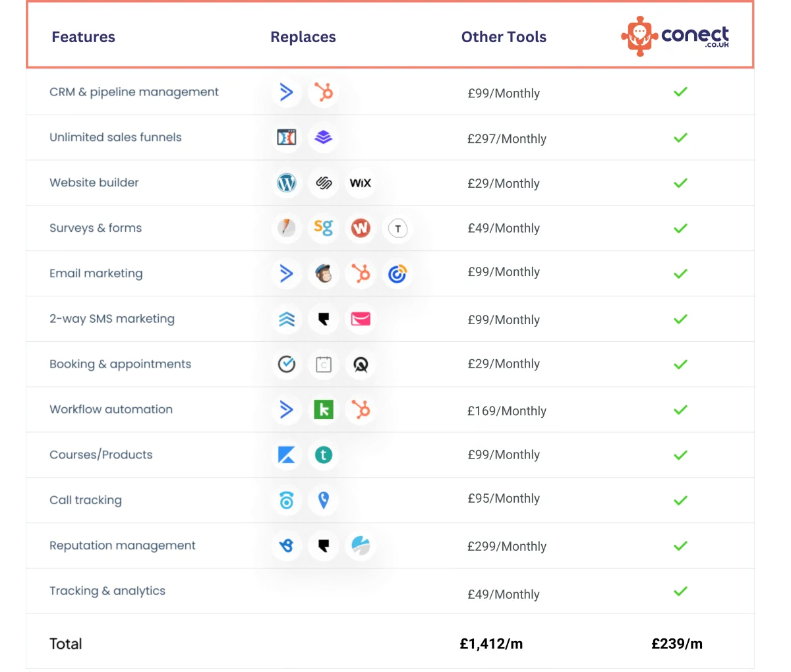The image size is (791, 672).
Task: Open the WordPress icon in Website builder row
Action: coord(287,183)
